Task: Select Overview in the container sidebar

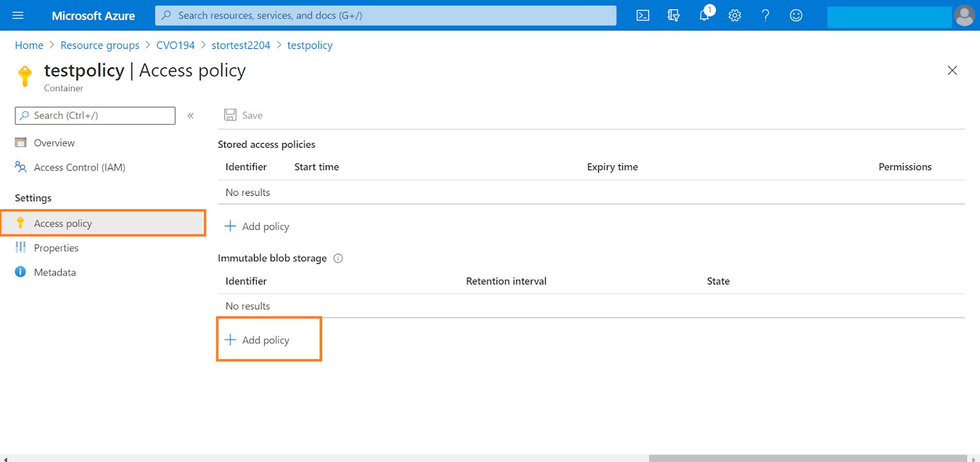Action: 55,142
